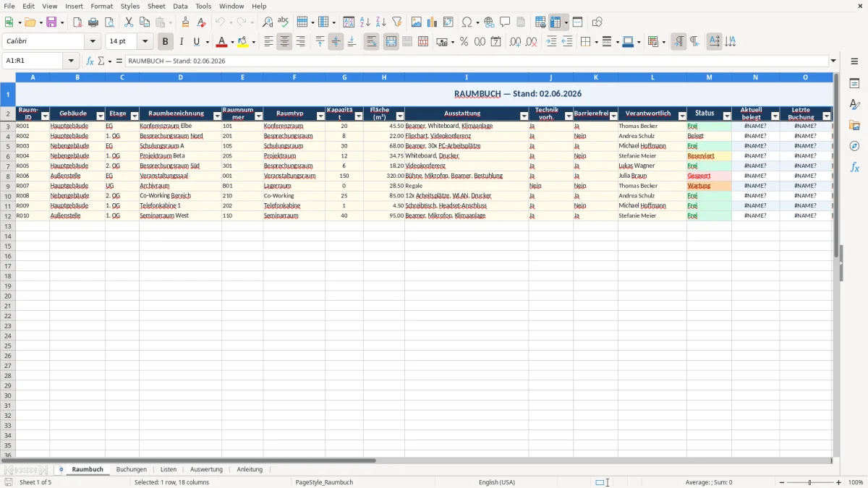Open Find and Replace
Viewport: 868px width, 488px height.
(268, 22)
